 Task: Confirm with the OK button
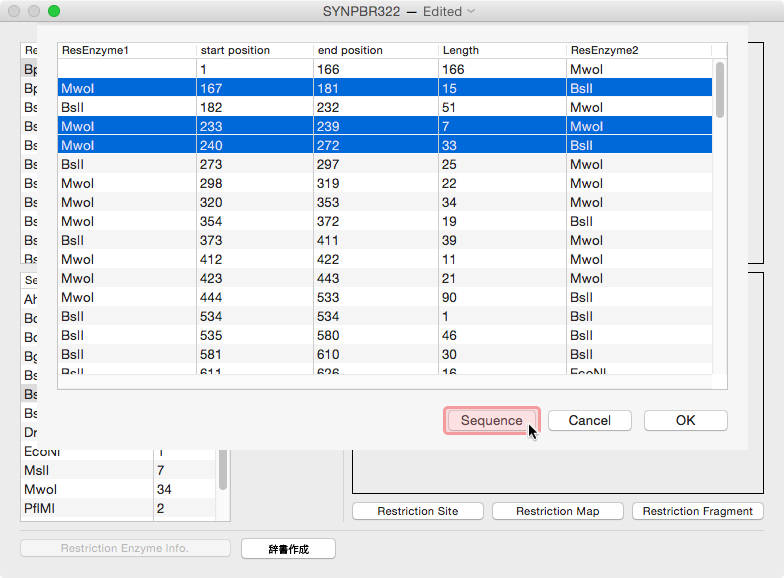[685, 421]
